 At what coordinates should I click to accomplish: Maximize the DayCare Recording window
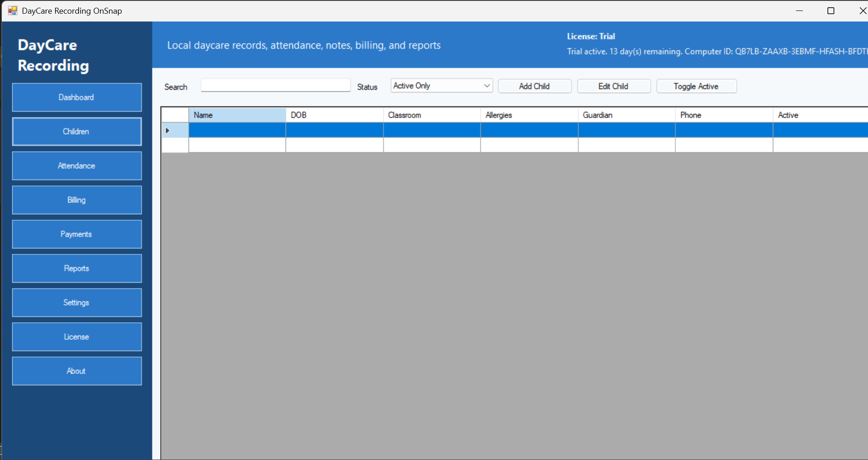point(831,10)
